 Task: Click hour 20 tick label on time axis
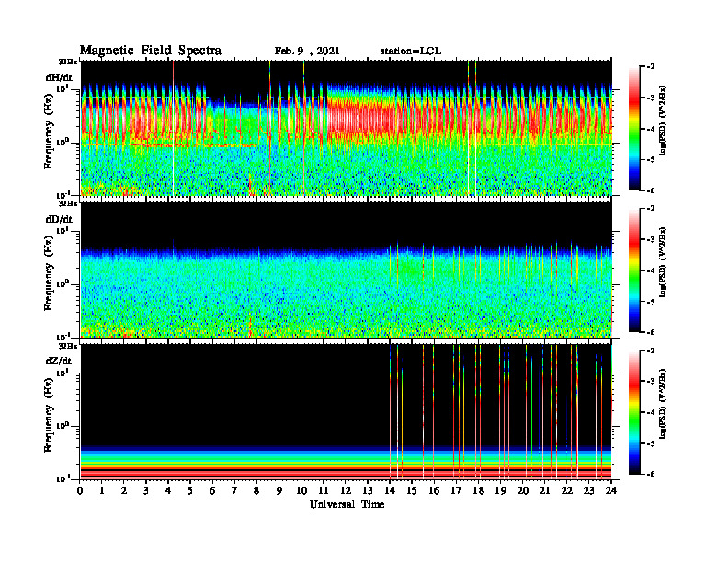(523, 491)
